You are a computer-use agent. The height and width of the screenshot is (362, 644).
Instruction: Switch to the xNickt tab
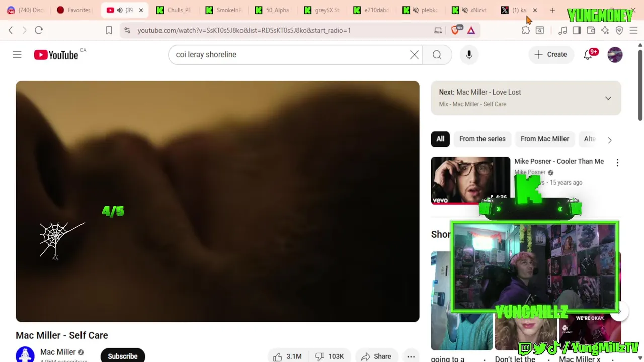pyautogui.click(x=469, y=10)
